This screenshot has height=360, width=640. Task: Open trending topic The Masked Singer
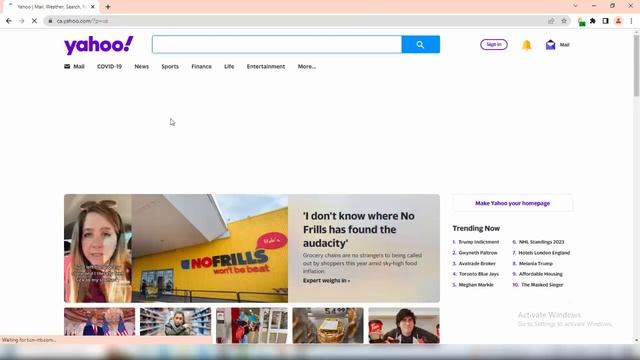pos(542,284)
